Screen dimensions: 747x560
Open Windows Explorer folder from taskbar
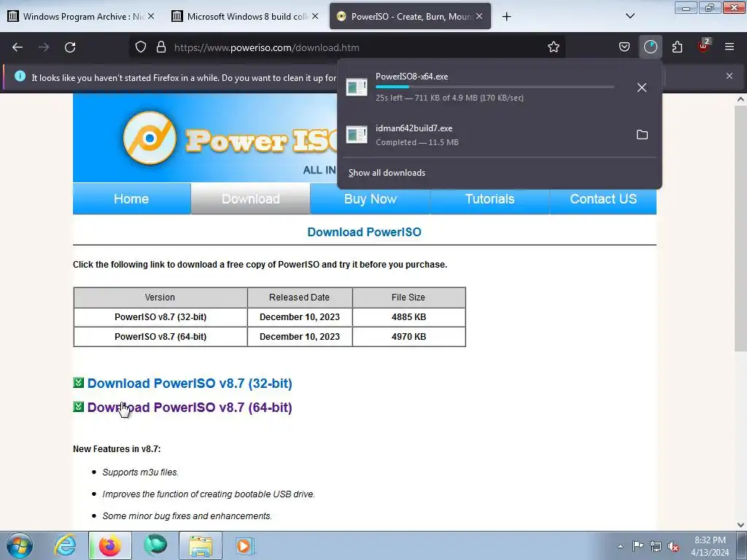(x=201, y=545)
